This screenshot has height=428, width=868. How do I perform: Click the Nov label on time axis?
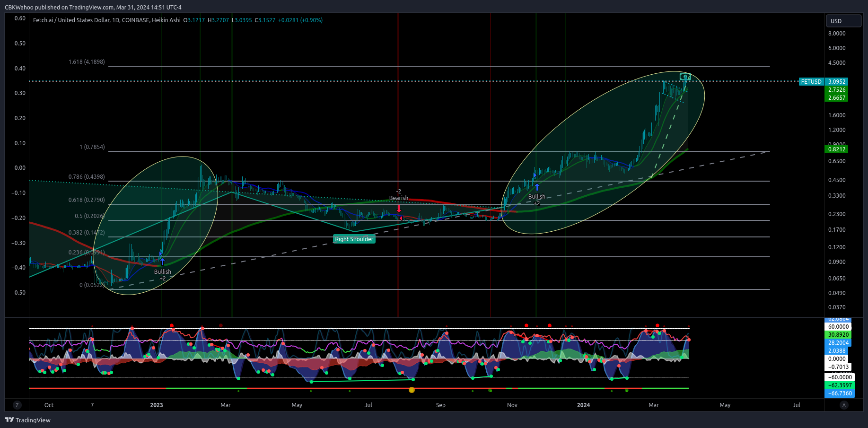click(512, 405)
